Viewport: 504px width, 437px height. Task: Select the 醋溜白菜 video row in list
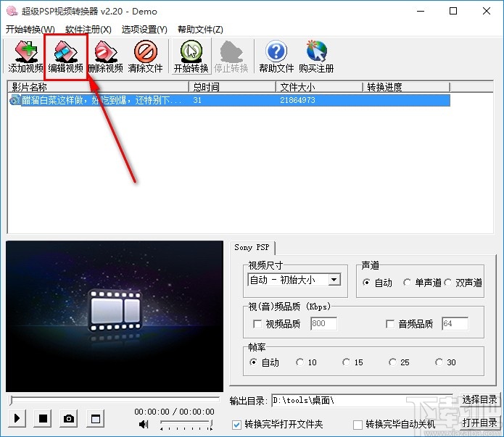click(229, 100)
